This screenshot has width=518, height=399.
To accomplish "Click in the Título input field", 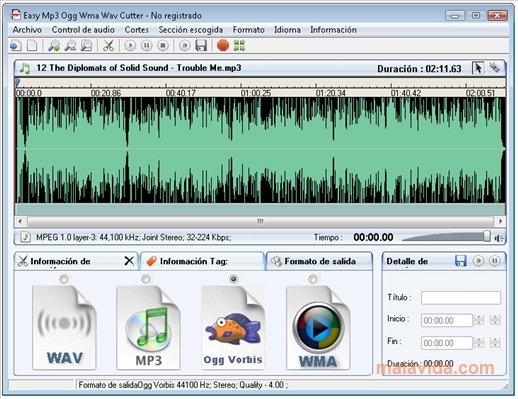I will click(x=461, y=298).
